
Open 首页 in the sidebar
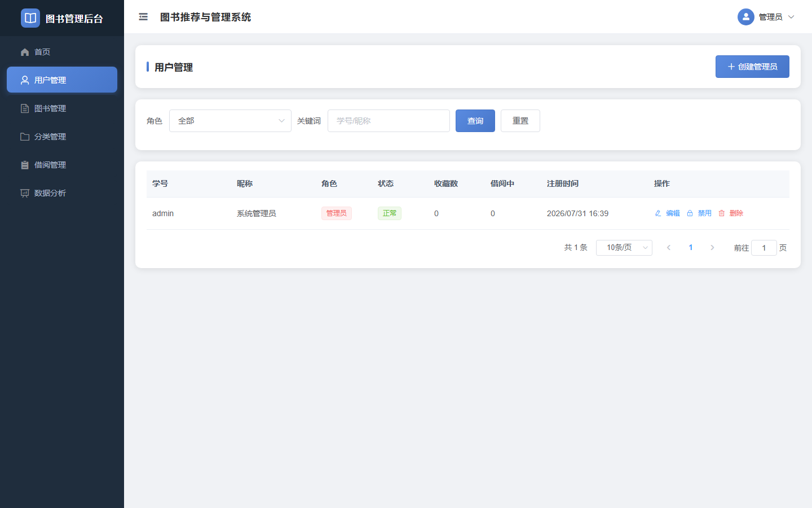coord(62,52)
